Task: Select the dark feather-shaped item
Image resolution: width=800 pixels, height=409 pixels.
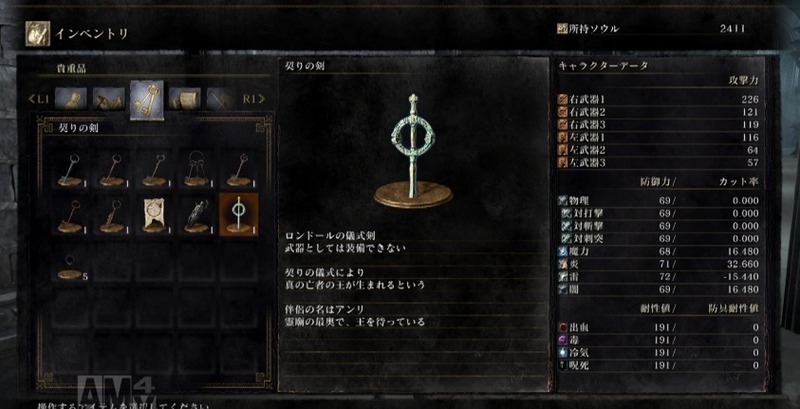Action: click(x=196, y=214)
